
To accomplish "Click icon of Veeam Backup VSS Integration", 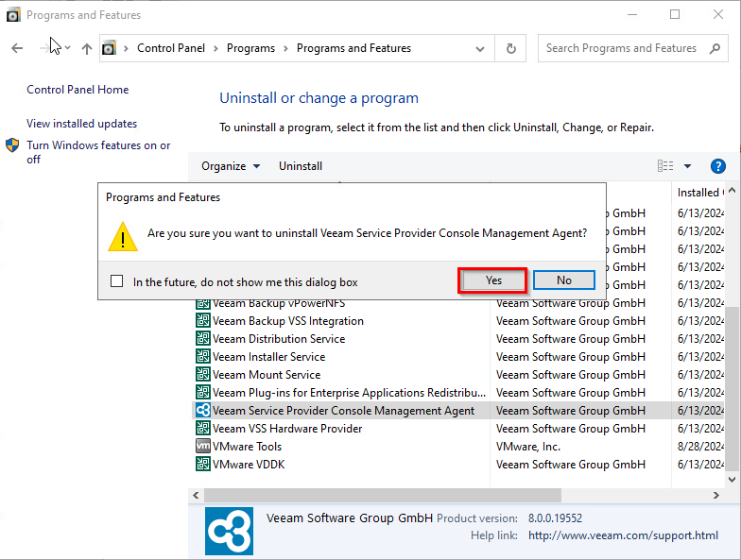I will coord(203,321).
